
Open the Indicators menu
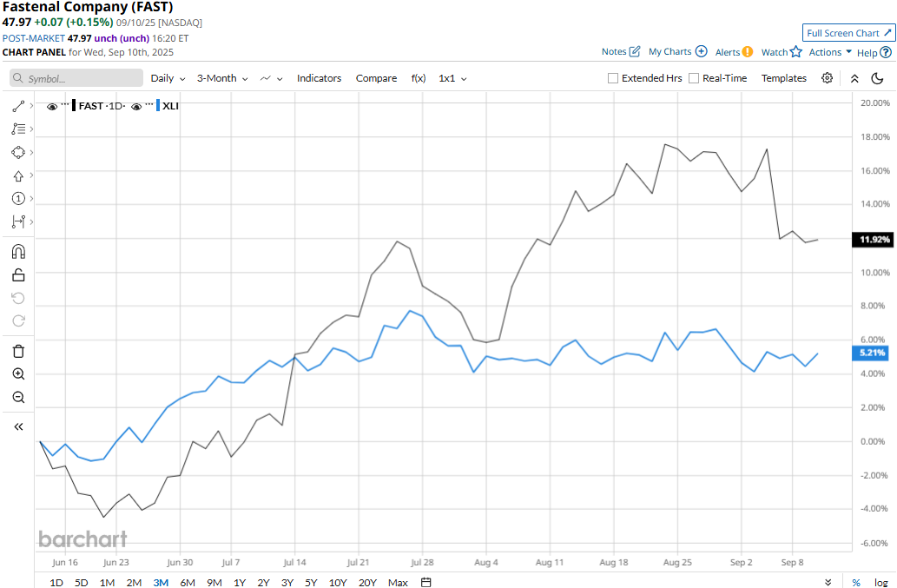pyautogui.click(x=319, y=78)
